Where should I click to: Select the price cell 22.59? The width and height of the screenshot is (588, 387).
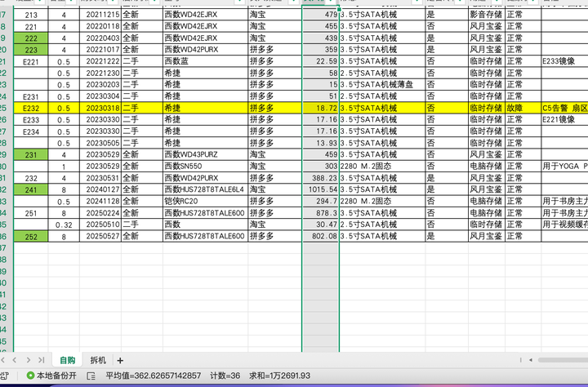(x=321, y=61)
